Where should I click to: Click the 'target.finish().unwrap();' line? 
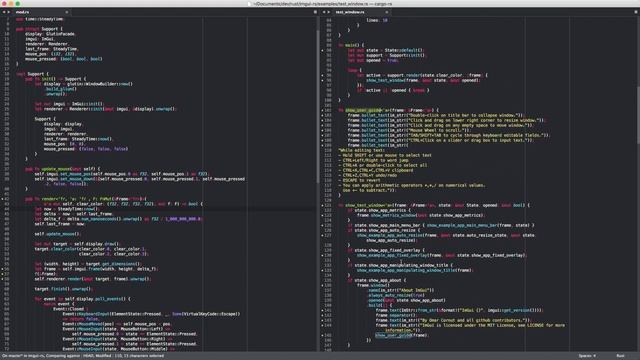(63, 289)
